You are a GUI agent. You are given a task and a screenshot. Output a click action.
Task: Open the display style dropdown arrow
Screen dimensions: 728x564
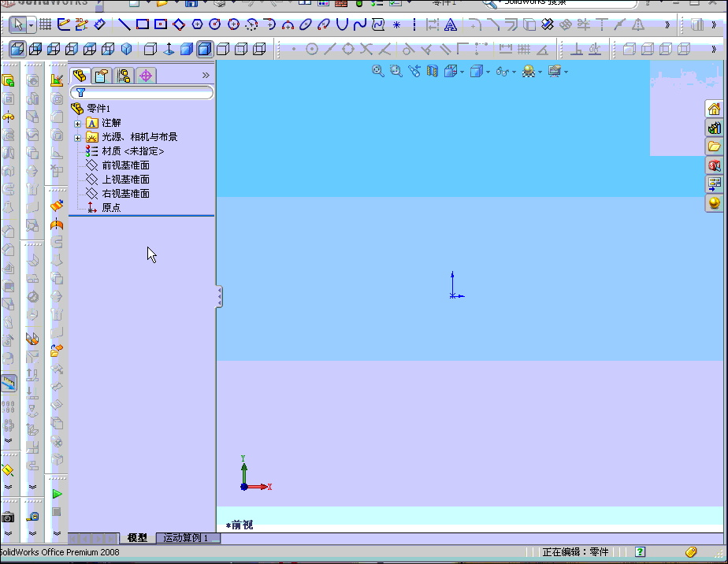(x=488, y=71)
